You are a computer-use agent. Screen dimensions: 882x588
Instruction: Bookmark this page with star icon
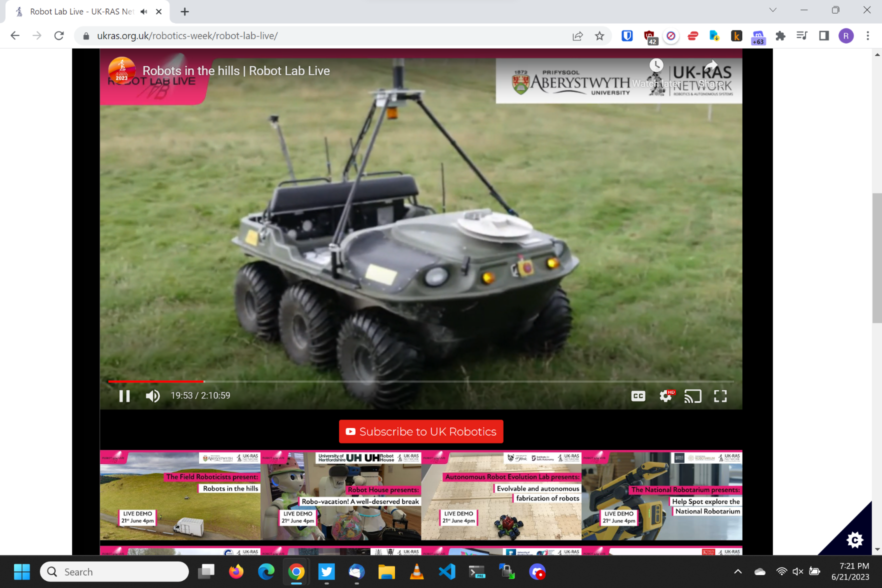(599, 36)
